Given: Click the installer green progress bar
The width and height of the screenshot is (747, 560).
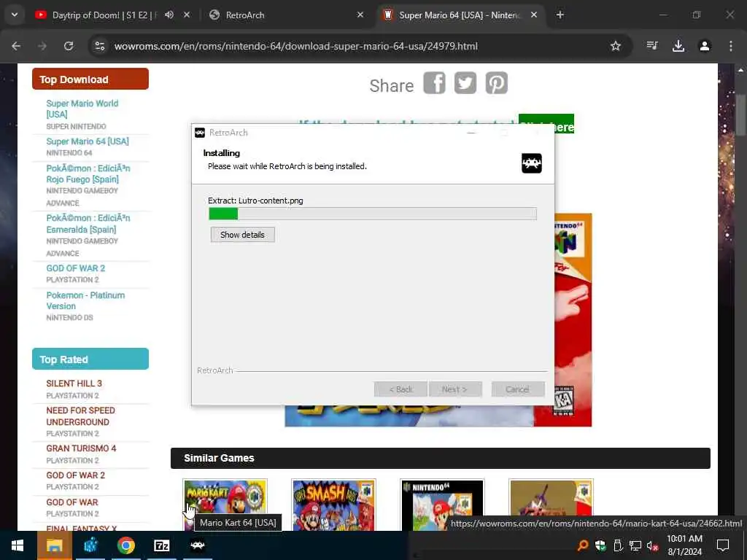Looking at the screenshot, I should [x=373, y=214].
